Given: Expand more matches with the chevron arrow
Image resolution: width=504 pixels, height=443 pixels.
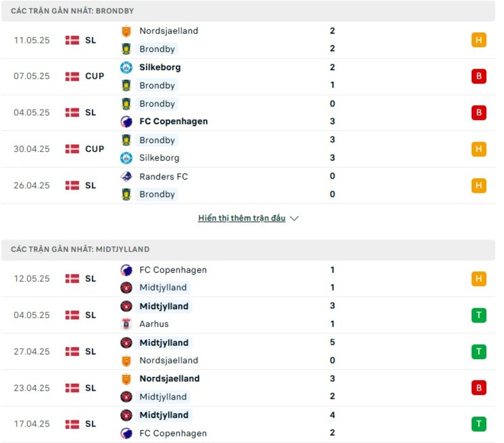Looking at the screenshot, I should (x=294, y=218).
